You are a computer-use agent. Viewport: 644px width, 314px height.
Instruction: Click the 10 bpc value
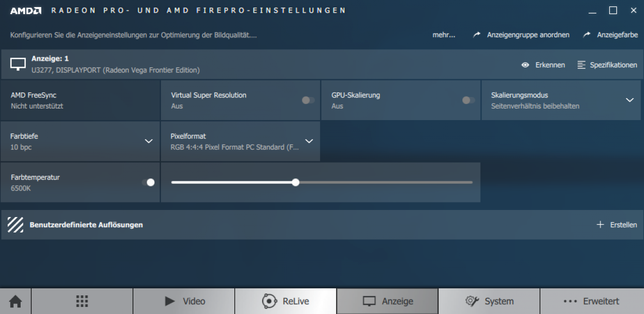[x=21, y=147]
